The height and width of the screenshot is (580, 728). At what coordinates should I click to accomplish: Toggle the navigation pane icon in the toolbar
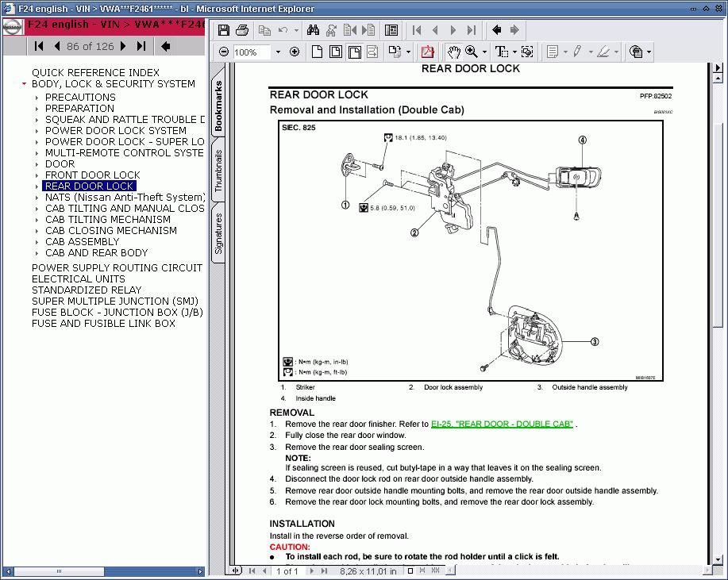[x=391, y=30]
